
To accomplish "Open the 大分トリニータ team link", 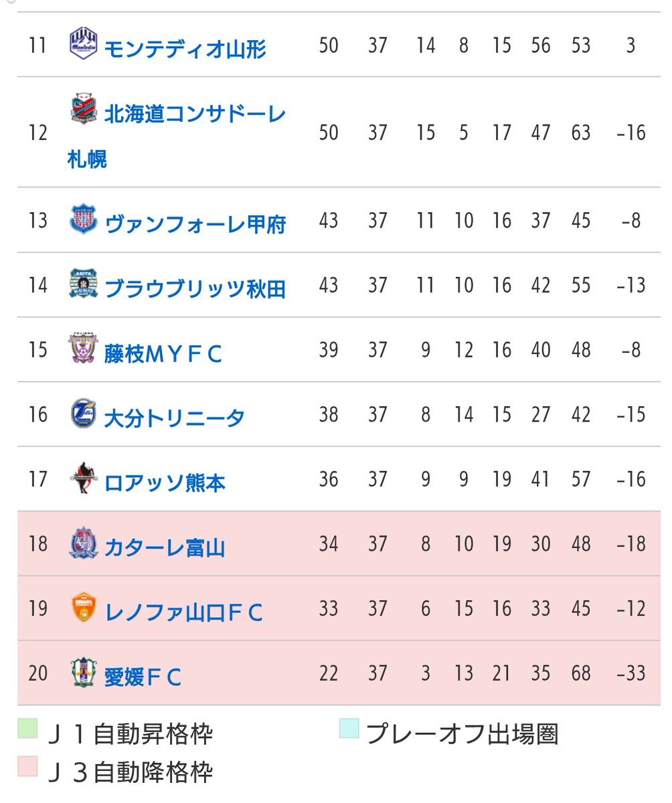I will tap(174, 419).
